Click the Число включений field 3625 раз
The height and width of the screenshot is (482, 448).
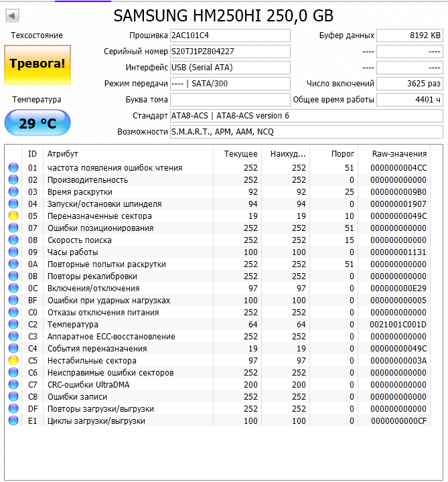click(410, 83)
